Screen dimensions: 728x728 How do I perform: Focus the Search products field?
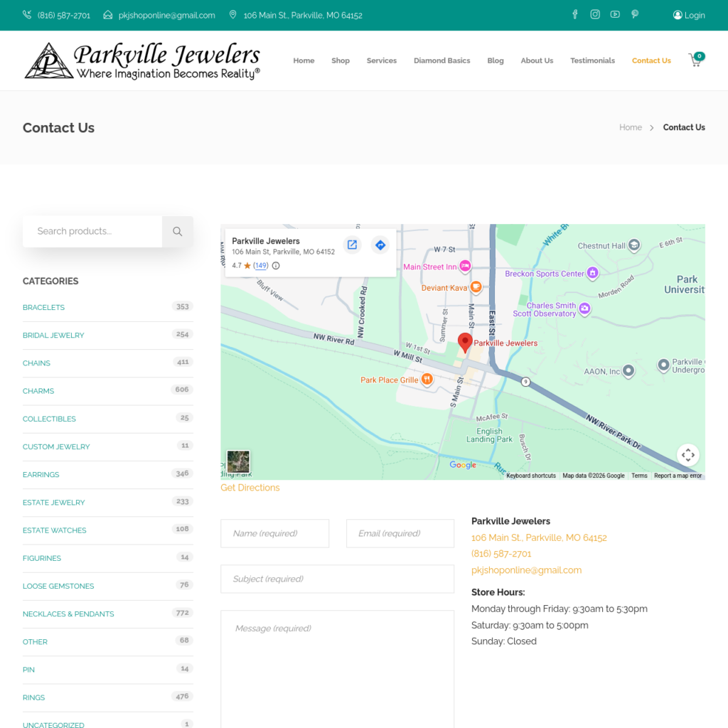tap(92, 231)
